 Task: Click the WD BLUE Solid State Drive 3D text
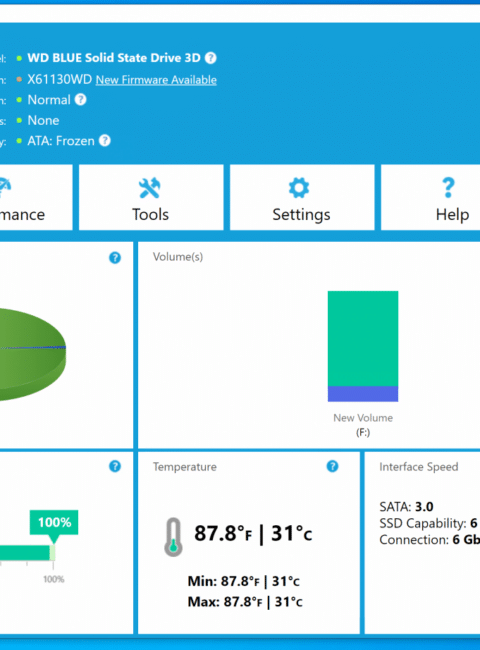coord(114,58)
